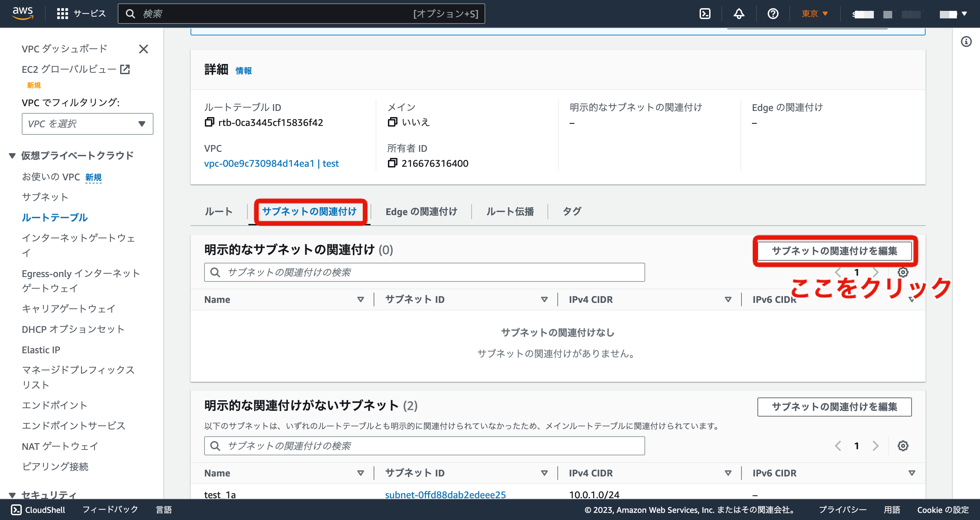Expand the 東京 region dropdown
Screen dimensions: 980x520
tap(814, 13)
